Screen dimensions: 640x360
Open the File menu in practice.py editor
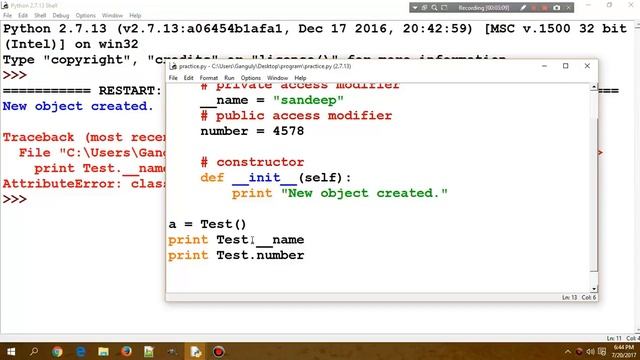[x=173, y=78]
